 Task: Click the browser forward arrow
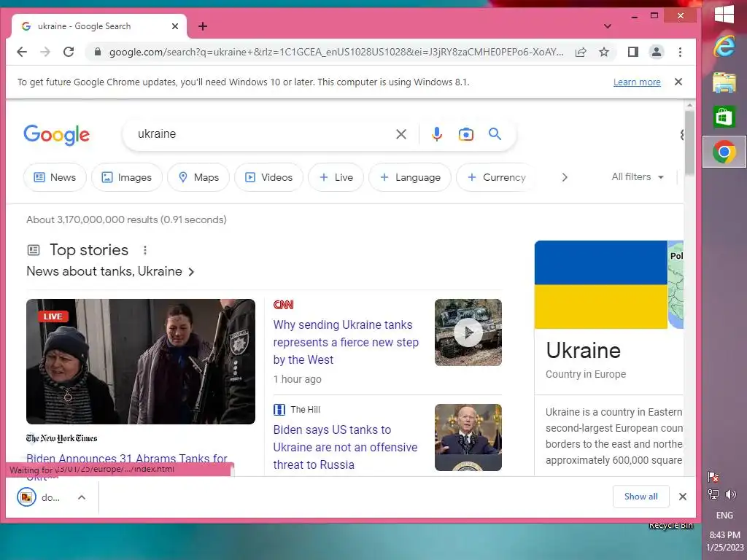[x=45, y=52]
